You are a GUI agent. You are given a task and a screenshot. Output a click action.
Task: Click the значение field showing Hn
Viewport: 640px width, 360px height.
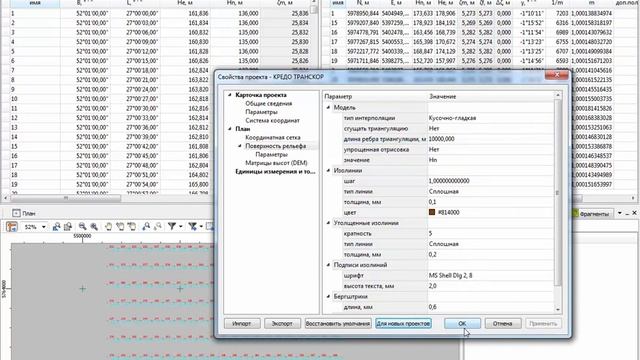490,160
